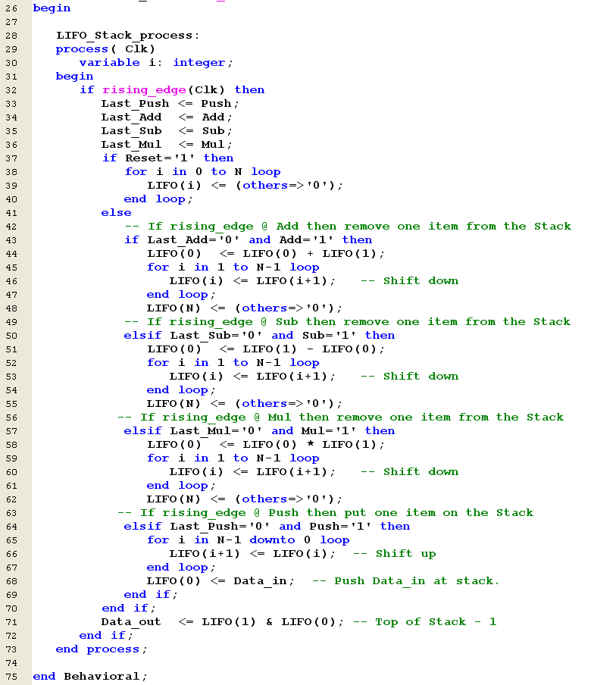Click "elsif Last_Mul='0' and Mul='1' then" line
616x685 pixels.
(259, 430)
